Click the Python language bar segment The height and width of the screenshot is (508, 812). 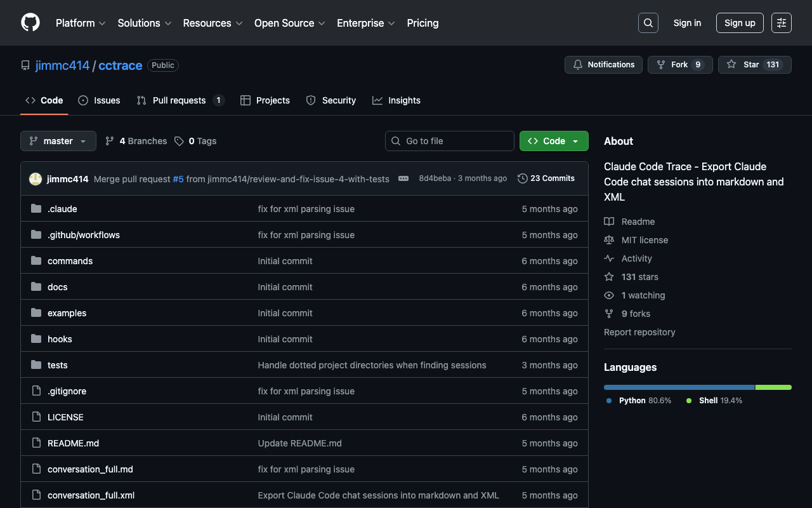pyautogui.click(x=679, y=387)
